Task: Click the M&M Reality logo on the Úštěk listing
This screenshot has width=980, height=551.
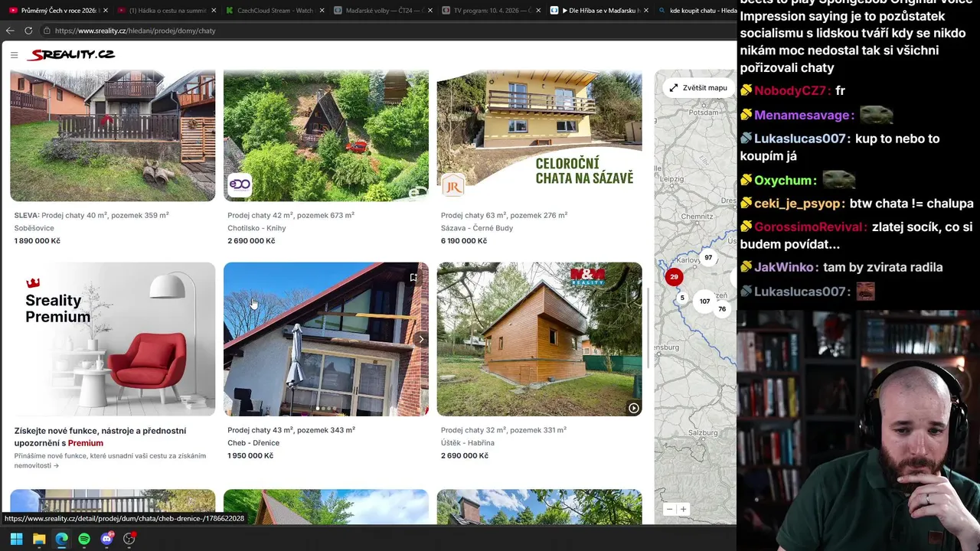Action: [x=587, y=277]
